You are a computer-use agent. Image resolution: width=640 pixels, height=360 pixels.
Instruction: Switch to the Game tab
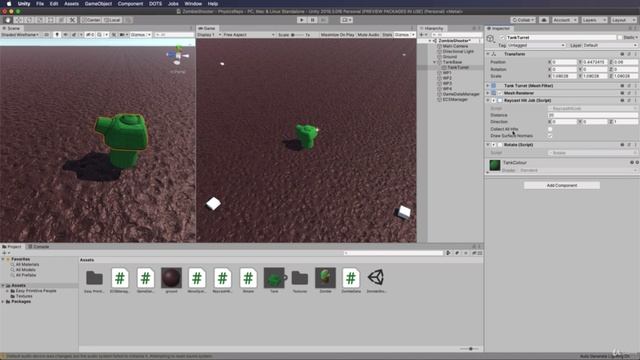point(208,29)
